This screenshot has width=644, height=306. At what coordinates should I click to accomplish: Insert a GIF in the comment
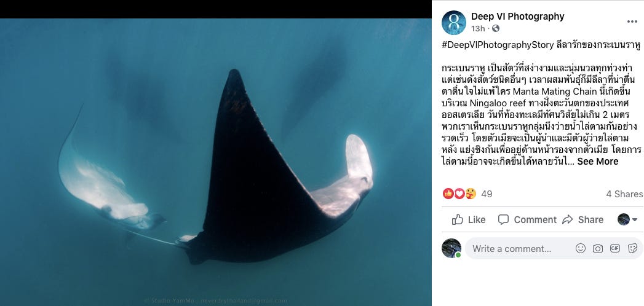pos(615,248)
